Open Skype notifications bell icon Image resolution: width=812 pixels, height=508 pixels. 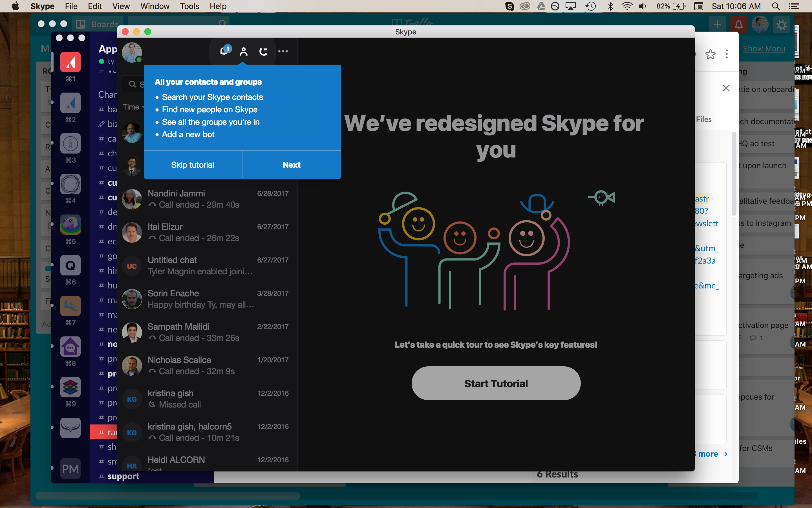[x=224, y=51]
